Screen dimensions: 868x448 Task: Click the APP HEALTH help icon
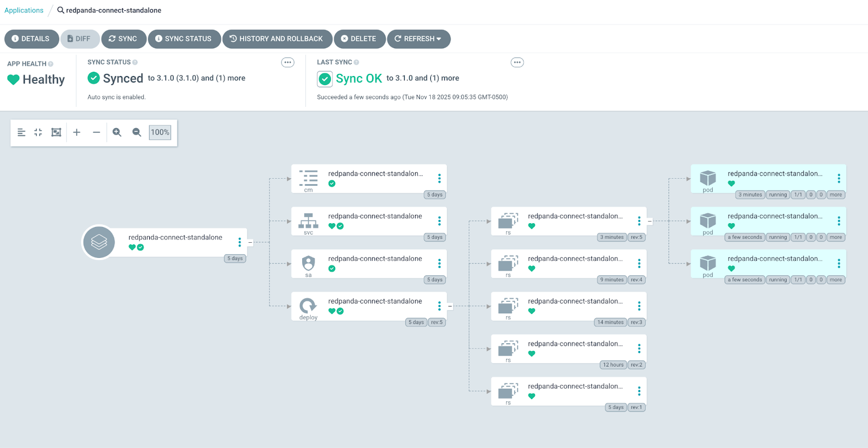[50, 64]
